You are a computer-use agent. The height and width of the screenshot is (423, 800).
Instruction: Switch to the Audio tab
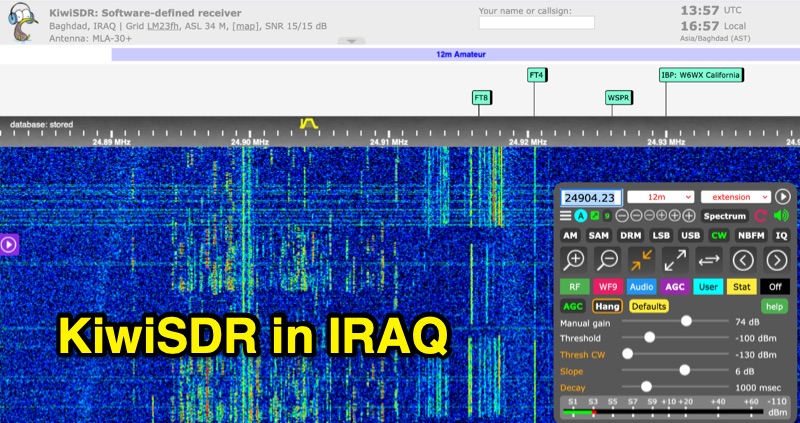[641, 287]
